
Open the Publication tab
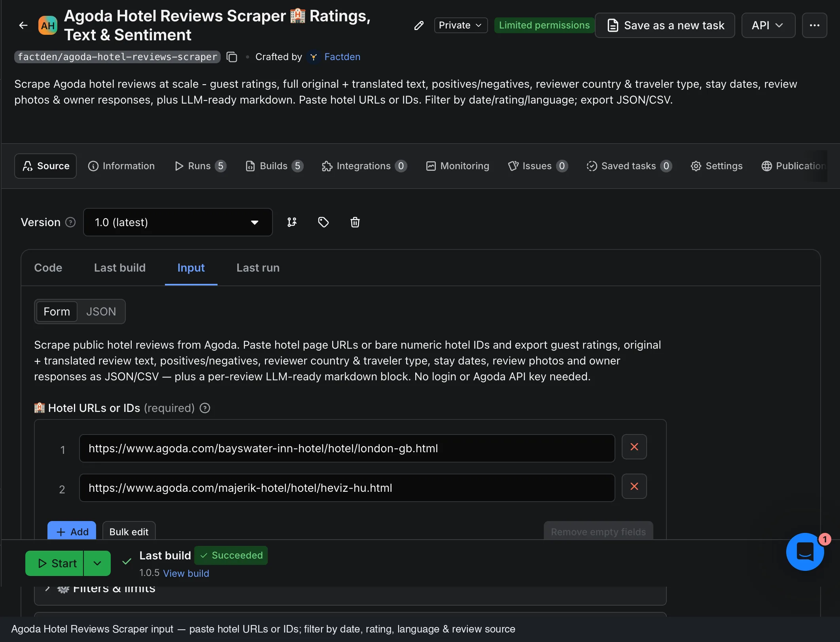coord(793,166)
